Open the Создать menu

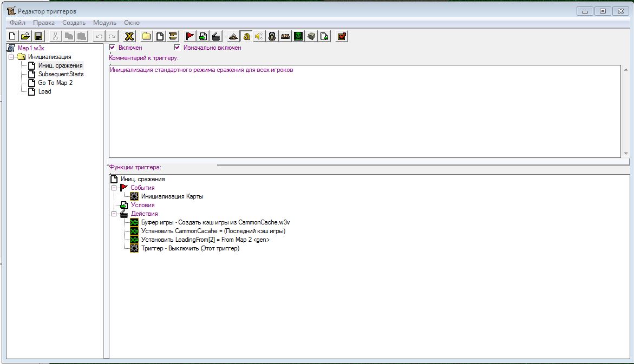click(74, 23)
